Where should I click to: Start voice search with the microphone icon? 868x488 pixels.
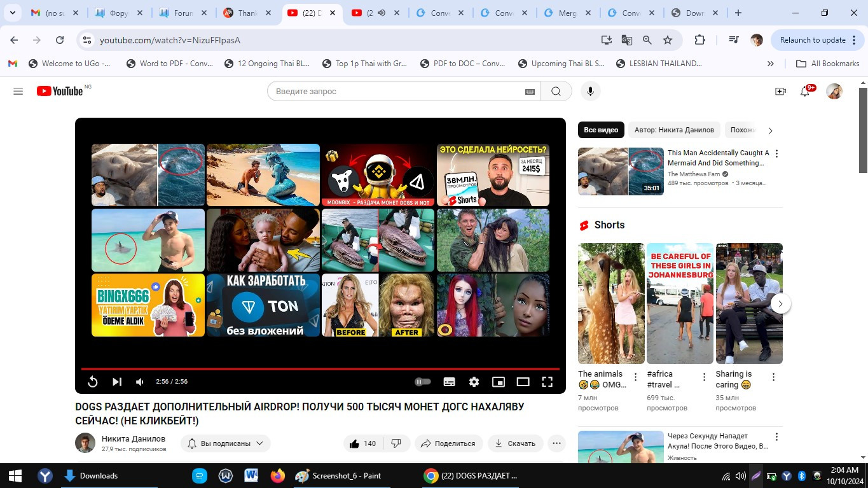(590, 91)
